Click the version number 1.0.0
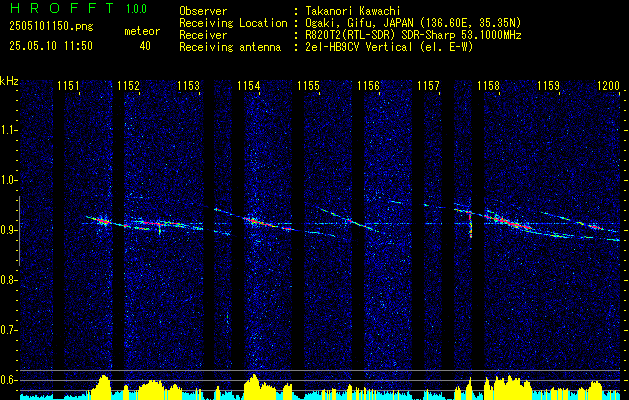The width and height of the screenshot is (629, 400). [136, 9]
